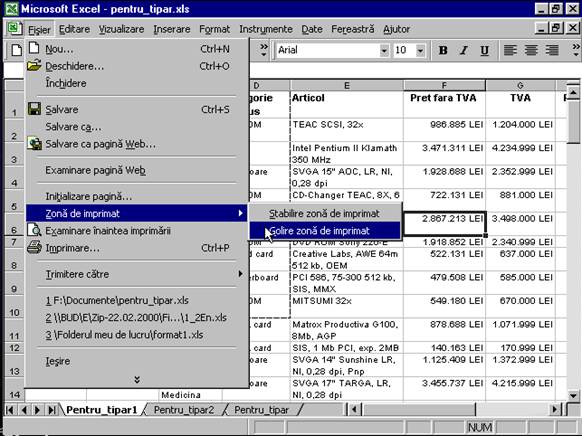The image size is (582, 436).
Task: Select cell 170.999 LEI
Action: coord(520,348)
